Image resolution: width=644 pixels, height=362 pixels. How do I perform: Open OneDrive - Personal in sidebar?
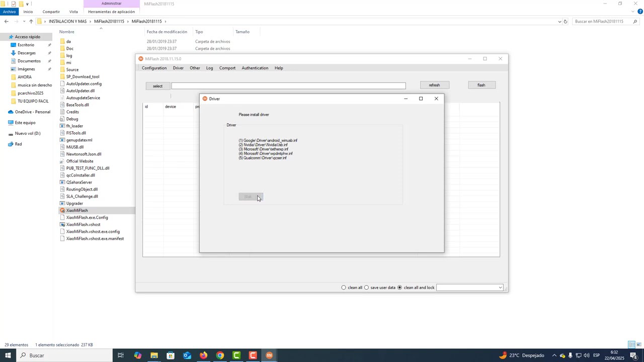pos(33,112)
